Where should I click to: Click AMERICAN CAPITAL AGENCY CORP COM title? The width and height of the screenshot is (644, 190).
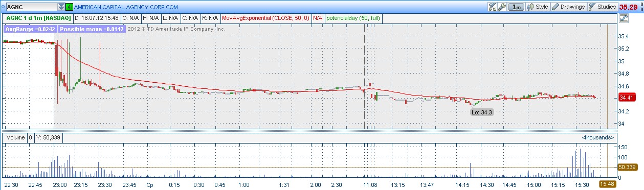[126, 8]
